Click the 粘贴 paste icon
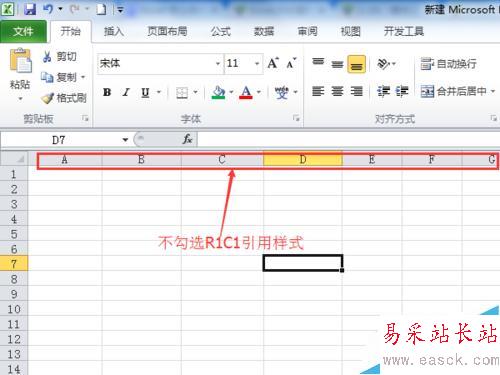Screen dimensions: 500x375 (x=20, y=61)
